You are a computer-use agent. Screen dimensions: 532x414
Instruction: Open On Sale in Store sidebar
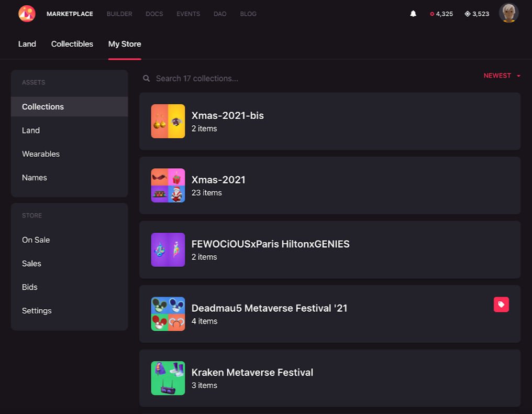[x=36, y=240]
